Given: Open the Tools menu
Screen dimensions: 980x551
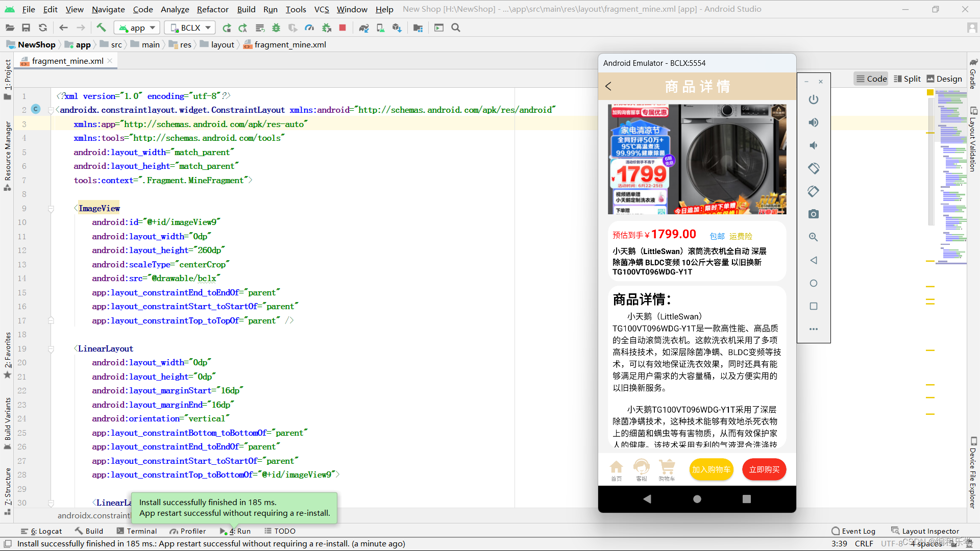Looking at the screenshot, I should click(x=296, y=9).
